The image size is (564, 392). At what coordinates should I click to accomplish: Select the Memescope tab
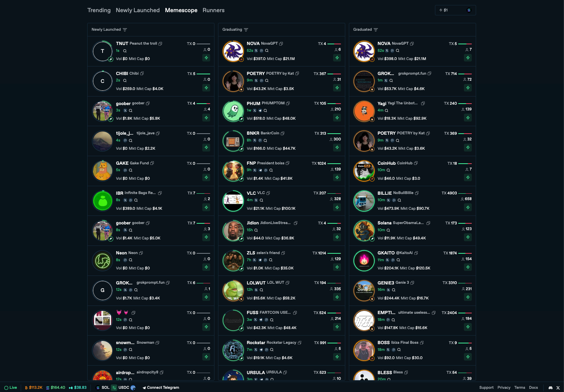(181, 10)
